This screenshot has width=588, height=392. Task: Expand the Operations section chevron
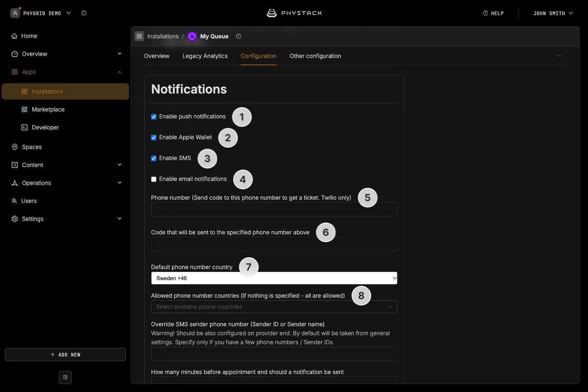(x=120, y=183)
